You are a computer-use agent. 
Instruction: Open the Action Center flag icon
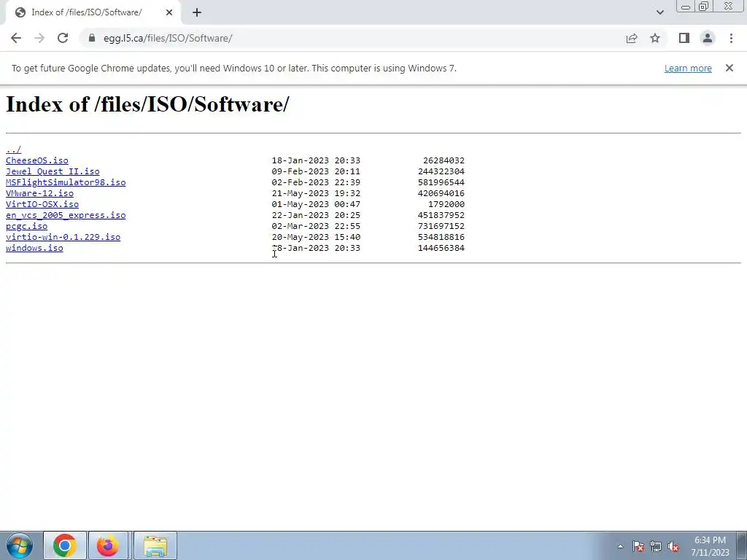pyautogui.click(x=638, y=546)
